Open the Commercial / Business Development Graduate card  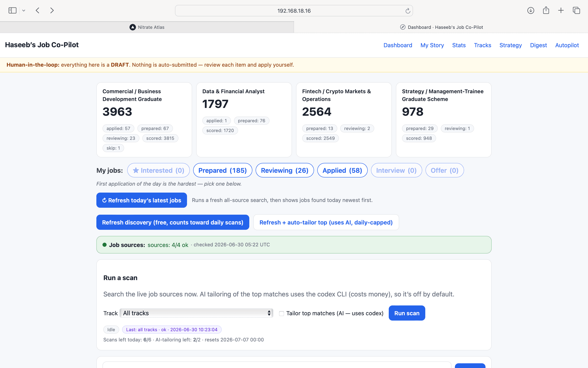(x=144, y=120)
